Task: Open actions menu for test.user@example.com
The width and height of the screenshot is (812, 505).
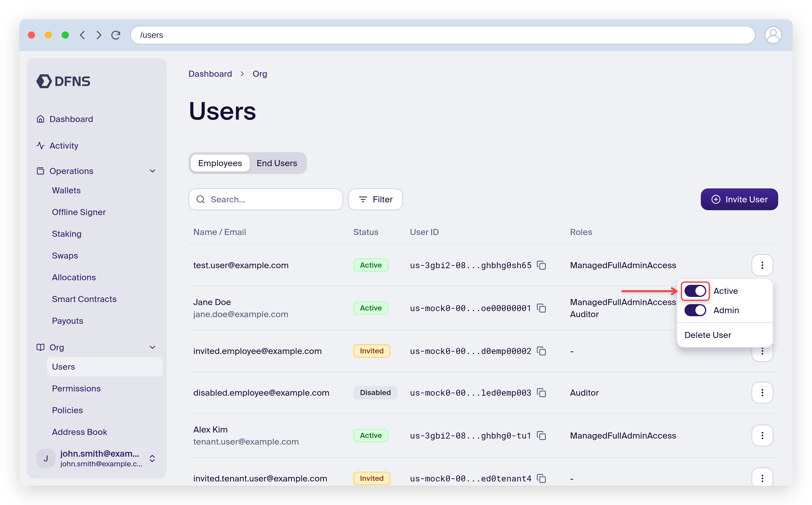Action: click(x=762, y=265)
